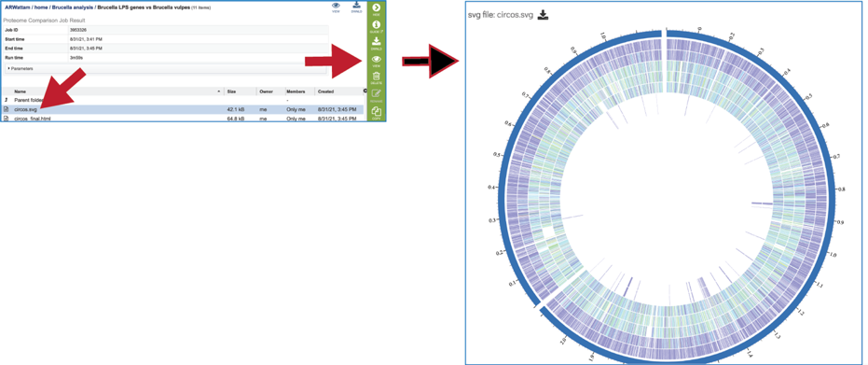Click the VIEW eye icon in green sidebar

pyautogui.click(x=376, y=61)
